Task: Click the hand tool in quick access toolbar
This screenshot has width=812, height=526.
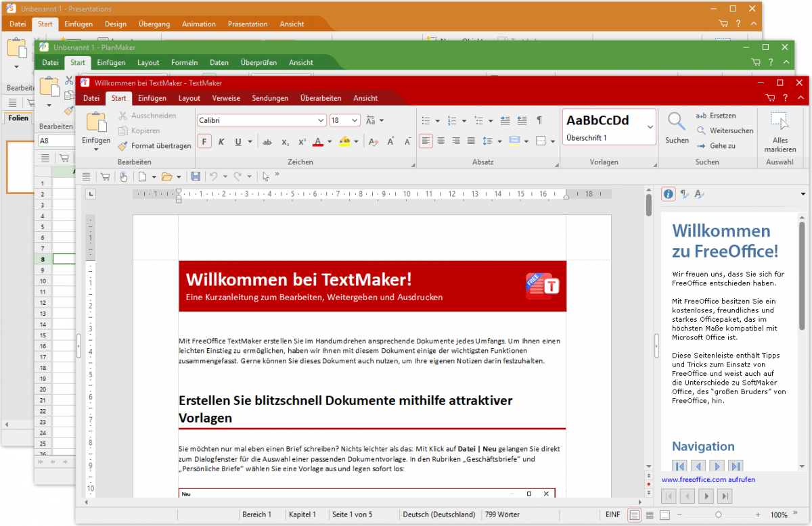Action: [123, 176]
